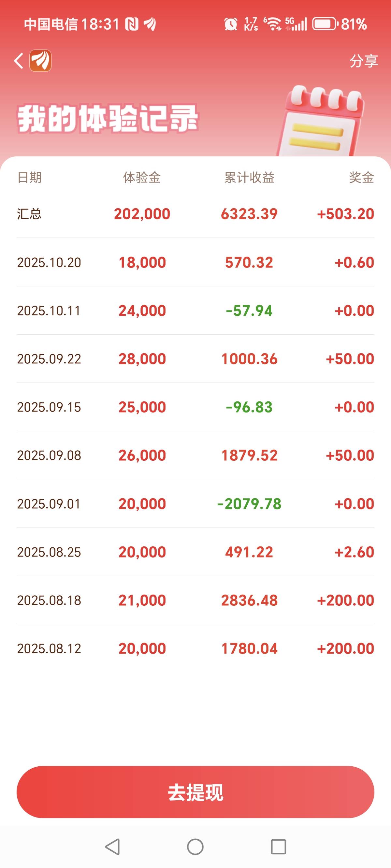This screenshot has width=391, height=868.
Task: Open the 2025.09.01 record date
Action: [49, 504]
